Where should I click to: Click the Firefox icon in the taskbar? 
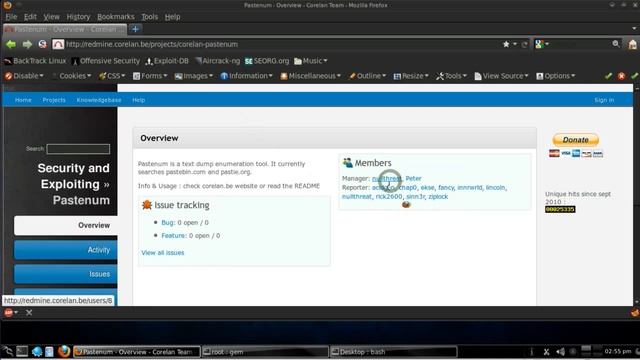(64, 351)
